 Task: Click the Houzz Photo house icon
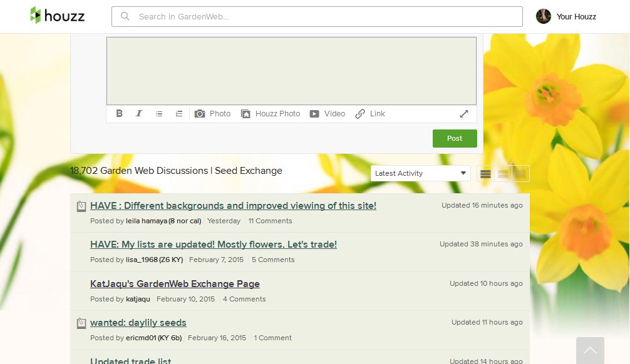pyautogui.click(x=245, y=114)
